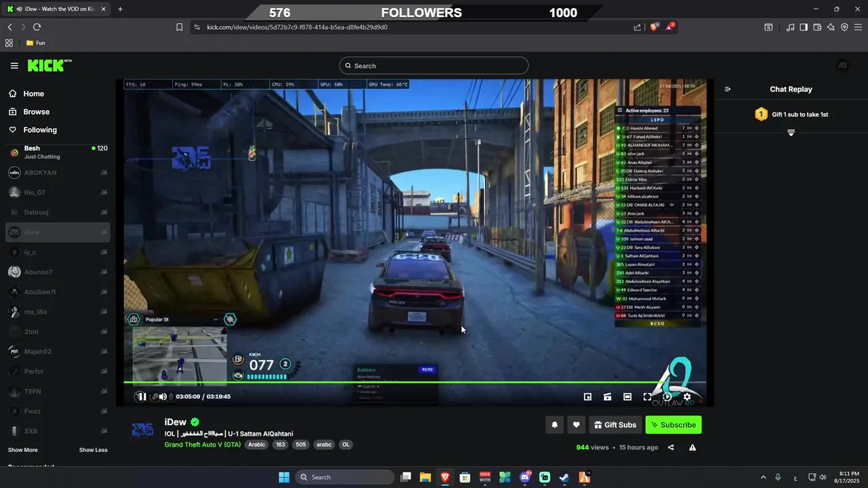The height and width of the screenshot is (488, 868).
Task: Open Brave Wallet icon
Action: click(817, 27)
